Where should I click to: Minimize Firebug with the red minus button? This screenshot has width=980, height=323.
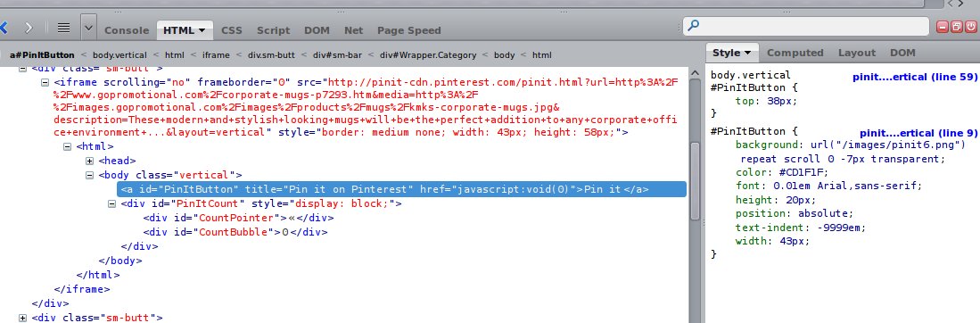(942, 26)
